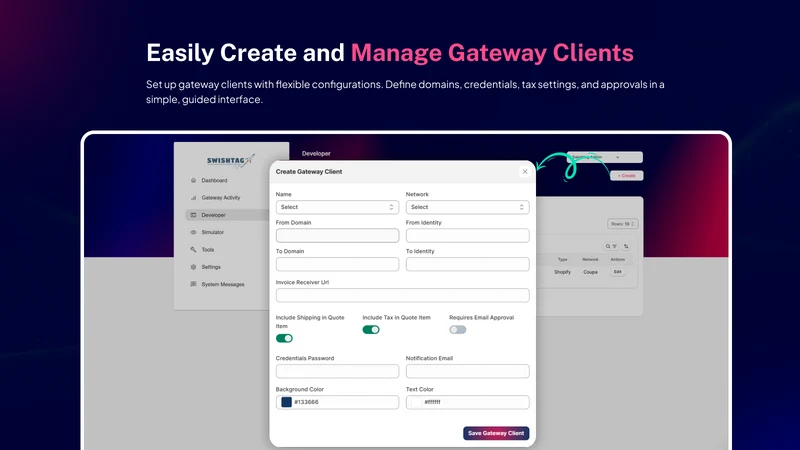The image size is (800, 450).
Task: Click the From Domain input field
Action: click(337, 236)
